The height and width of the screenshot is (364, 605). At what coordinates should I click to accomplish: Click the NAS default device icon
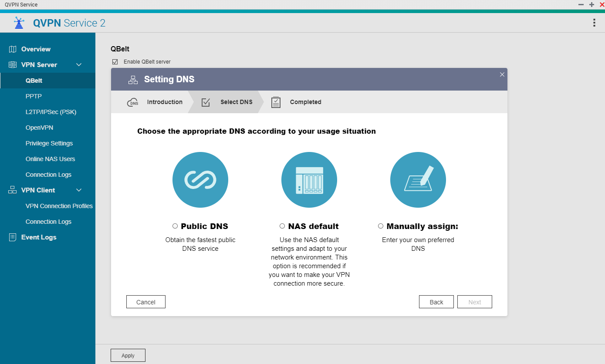(x=309, y=180)
